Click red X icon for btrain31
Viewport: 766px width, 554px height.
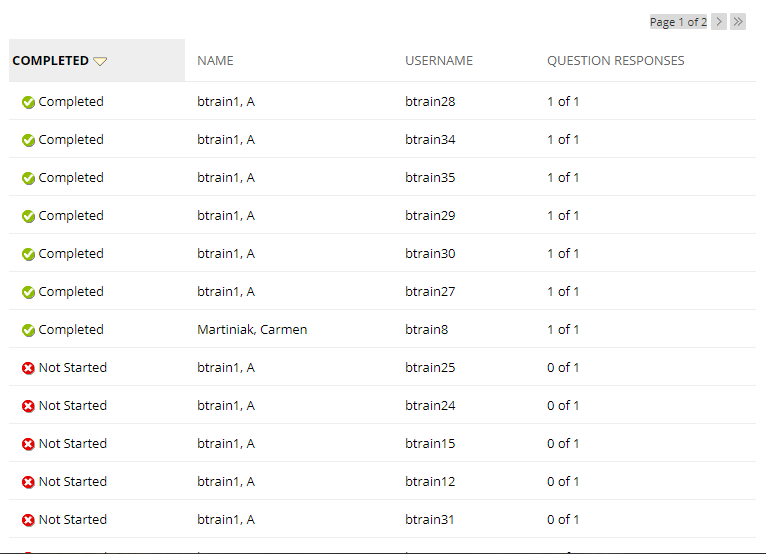point(28,520)
